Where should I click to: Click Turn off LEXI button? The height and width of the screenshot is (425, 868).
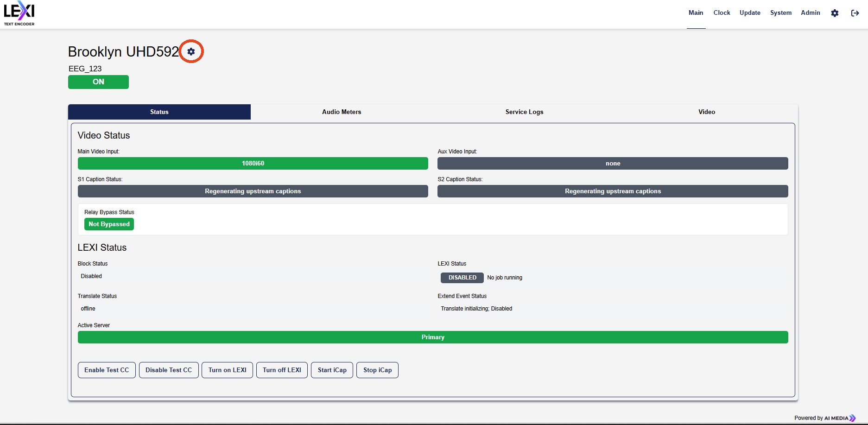point(282,370)
